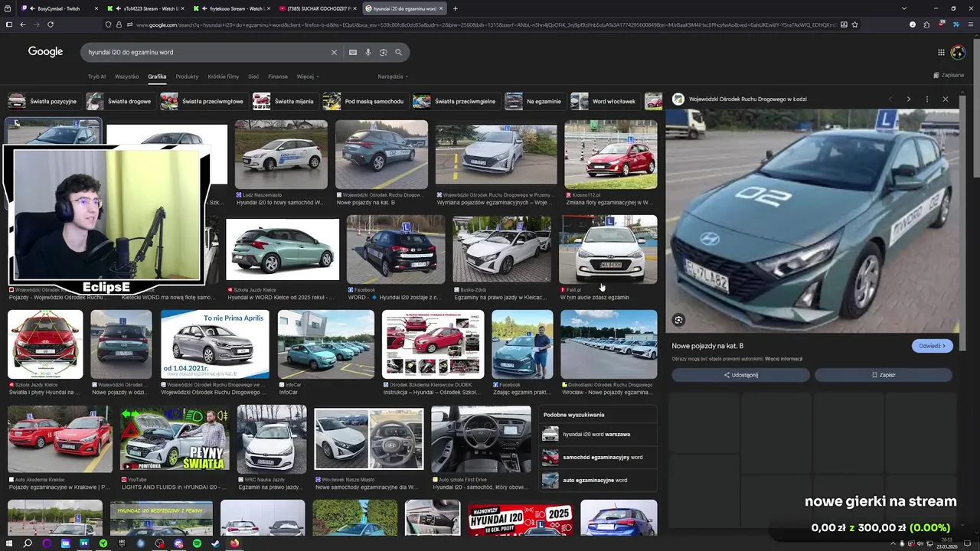The height and width of the screenshot is (551, 980).
Task: Click inside the Google search input field
Action: pyautogui.click(x=207, y=52)
